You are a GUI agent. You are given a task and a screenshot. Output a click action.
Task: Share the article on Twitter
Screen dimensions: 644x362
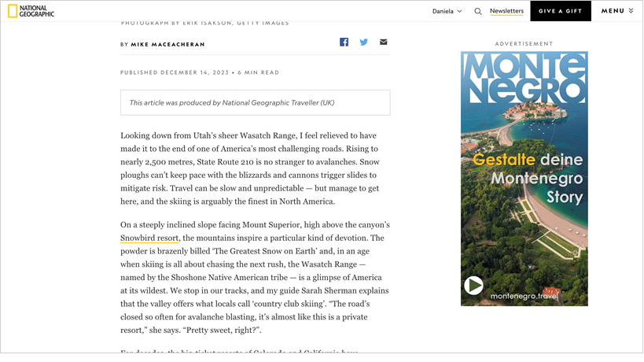pyautogui.click(x=363, y=42)
